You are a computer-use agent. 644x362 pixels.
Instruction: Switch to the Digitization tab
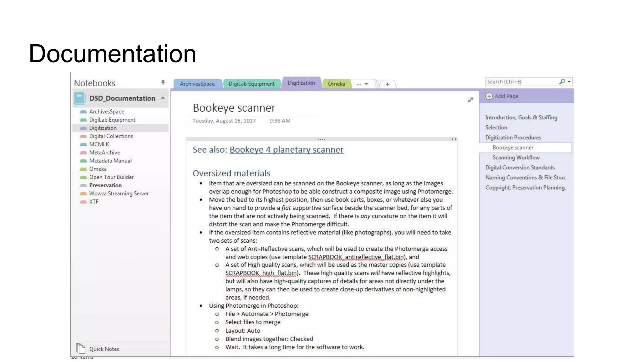(x=301, y=83)
